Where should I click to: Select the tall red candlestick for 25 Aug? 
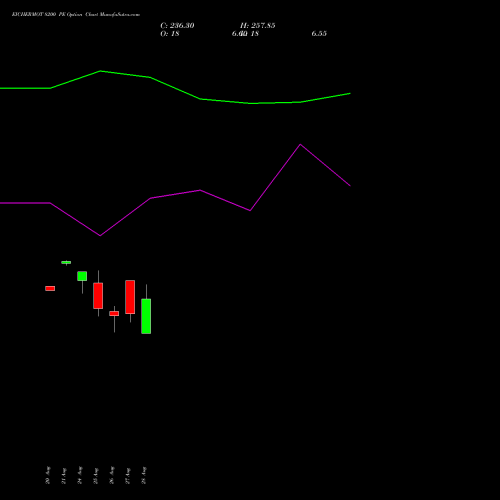click(x=98, y=296)
